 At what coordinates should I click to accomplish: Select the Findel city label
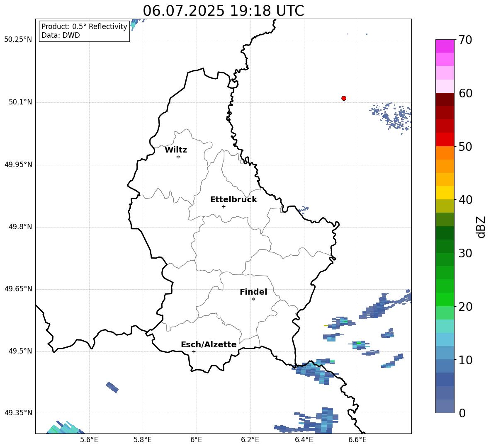[253, 292]
